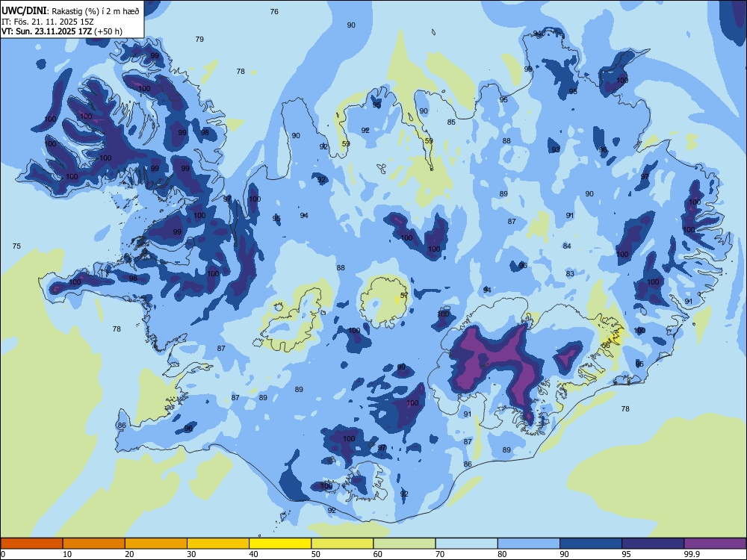The image size is (747, 560).
Task: Click the 'UWC/DINI: Rakastig (%) í 2 m hæð' title
Action: point(70,11)
